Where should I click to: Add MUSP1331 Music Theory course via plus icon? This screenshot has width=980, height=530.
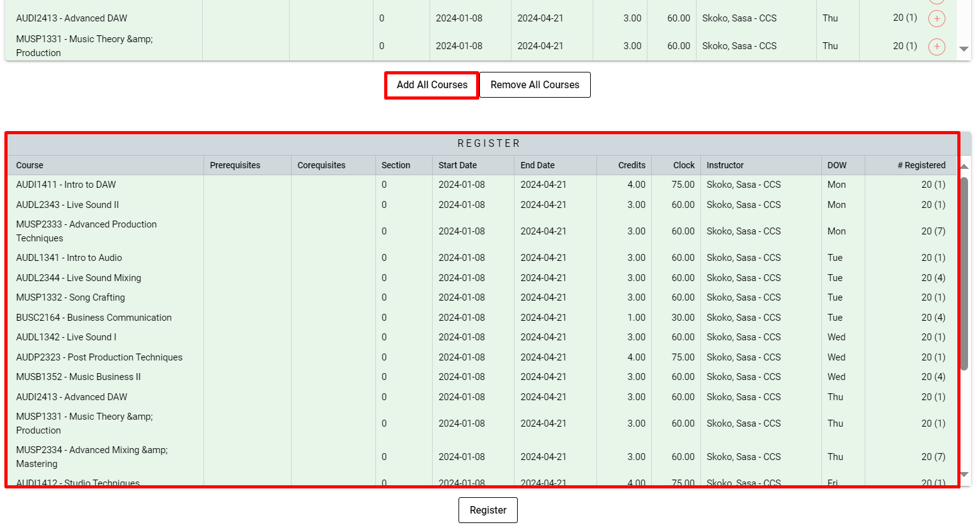point(937,47)
